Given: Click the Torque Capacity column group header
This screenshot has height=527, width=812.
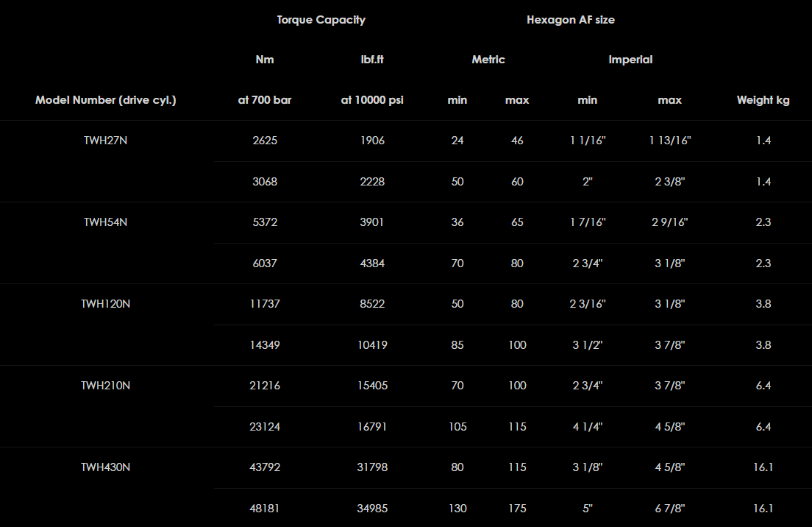Looking at the screenshot, I should point(321,20).
